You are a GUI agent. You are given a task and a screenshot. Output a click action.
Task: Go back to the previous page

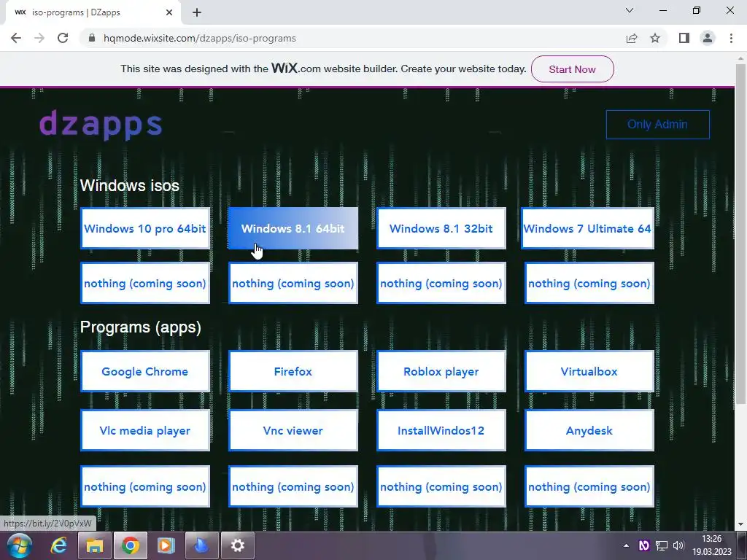[16, 38]
